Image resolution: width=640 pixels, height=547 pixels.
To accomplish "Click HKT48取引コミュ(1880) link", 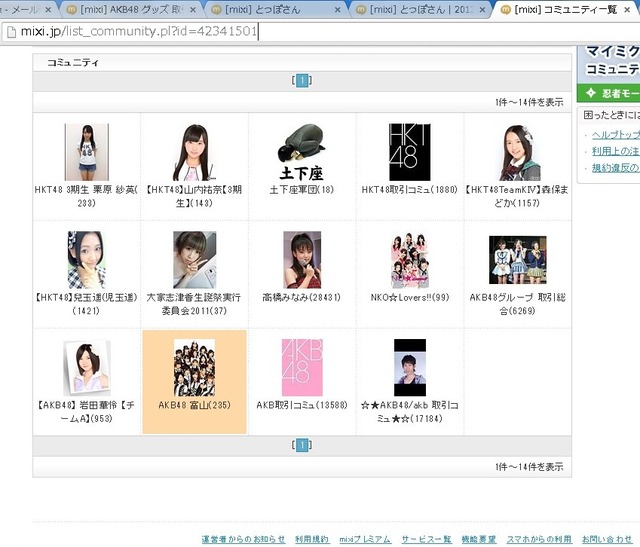I will point(409,190).
